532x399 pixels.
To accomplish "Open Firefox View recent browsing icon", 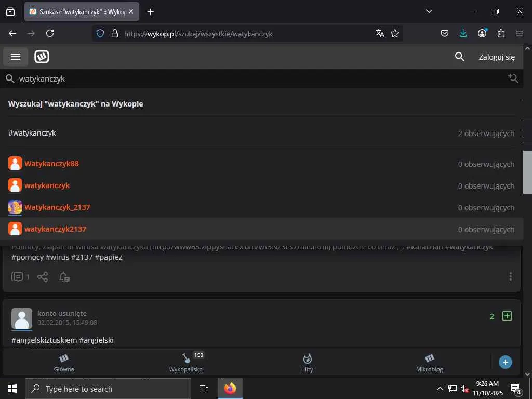I will pos(10,11).
